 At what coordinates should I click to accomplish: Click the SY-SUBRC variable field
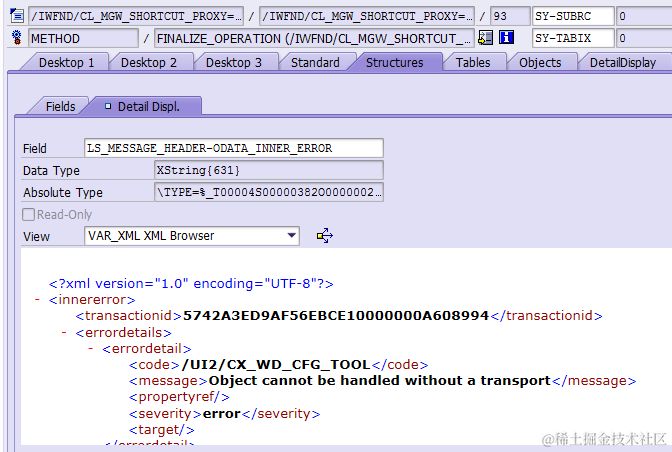click(573, 16)
